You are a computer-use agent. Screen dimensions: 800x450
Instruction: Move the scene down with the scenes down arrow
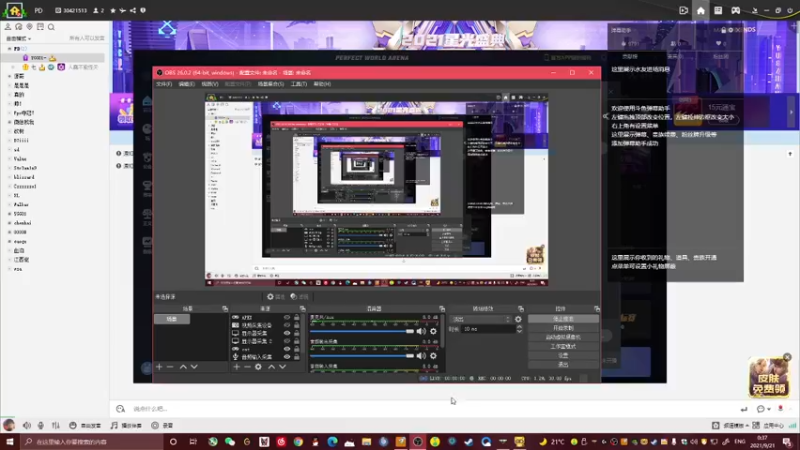pyautogui.click(x=194, y=367)
